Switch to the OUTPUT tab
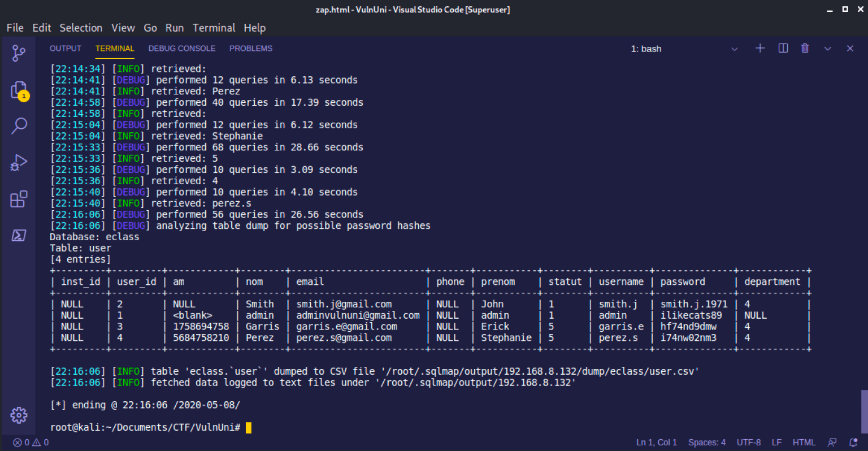The height and width of the screenshot is (451, 868). tap(66, 49)
